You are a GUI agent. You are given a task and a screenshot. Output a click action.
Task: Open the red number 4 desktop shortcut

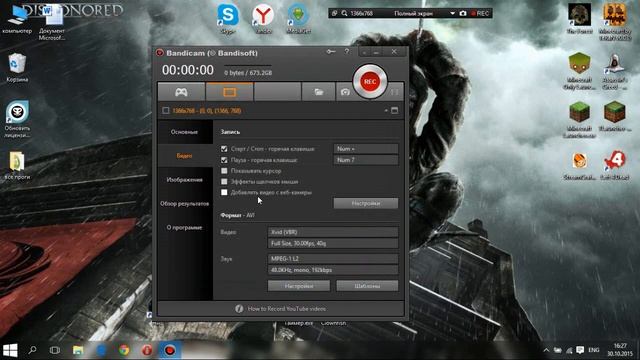[615, 165]
